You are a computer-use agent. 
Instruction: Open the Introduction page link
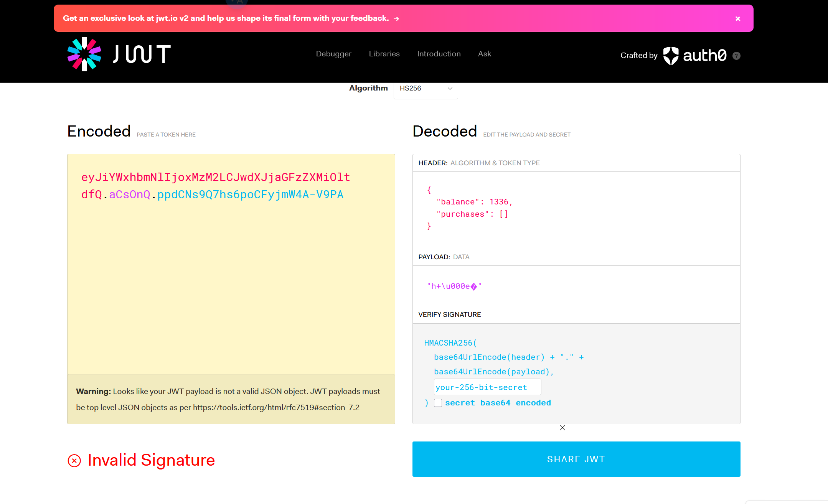[439, 54]
